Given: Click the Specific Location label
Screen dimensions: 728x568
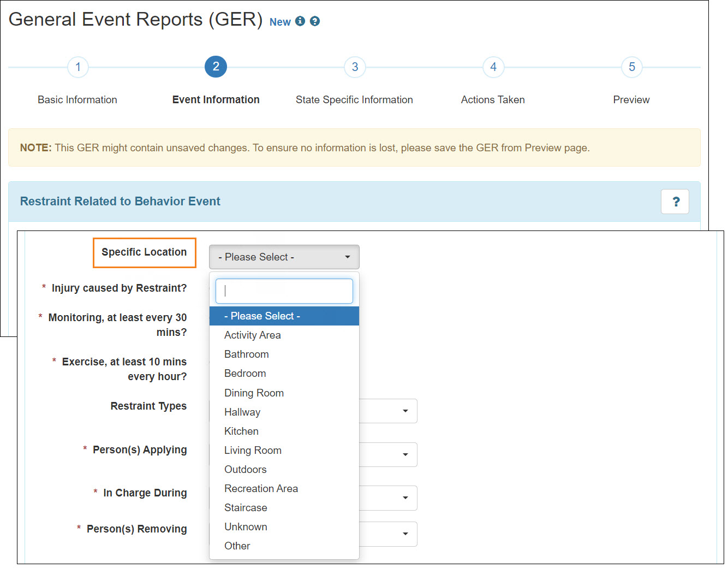Looking at the screenshot, I should coord(144,252).
